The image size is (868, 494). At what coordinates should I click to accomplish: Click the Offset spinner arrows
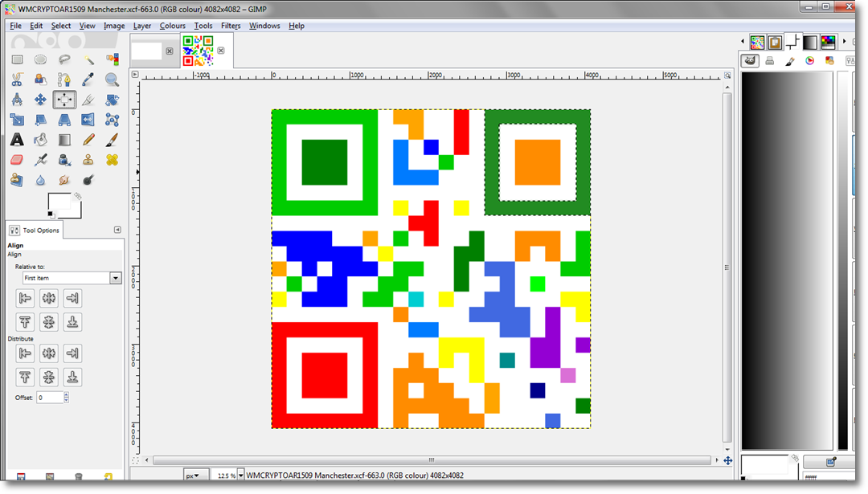(67, 397)
